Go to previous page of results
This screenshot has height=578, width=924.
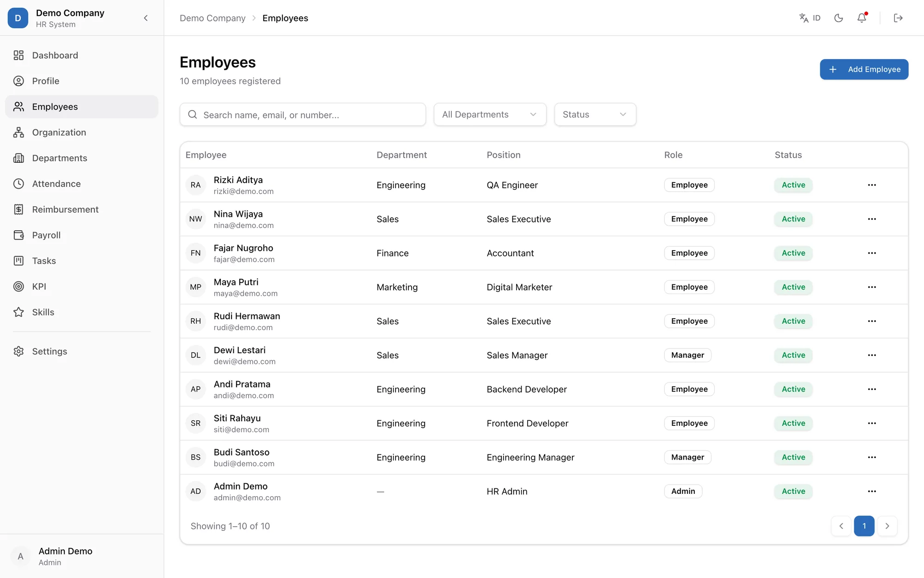841,526
